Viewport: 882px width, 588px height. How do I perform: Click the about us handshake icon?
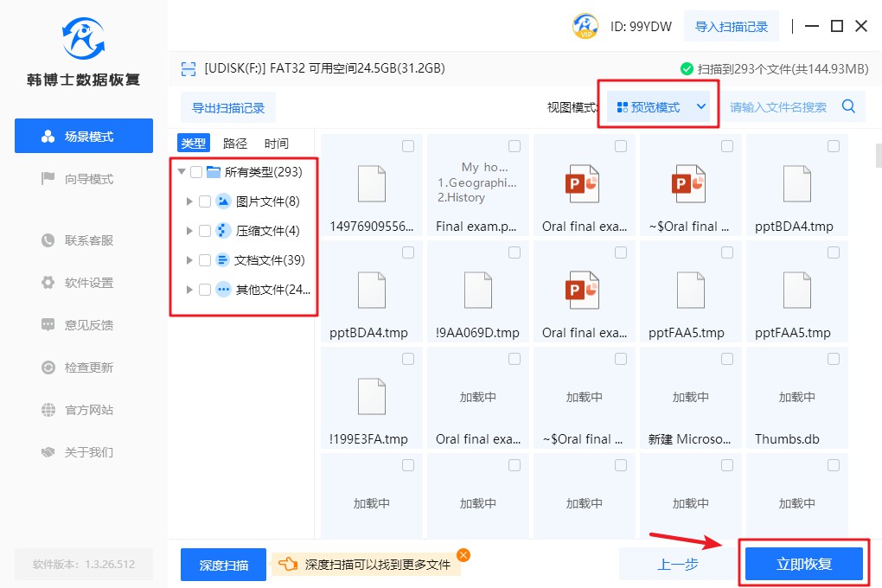pos(48,452)
